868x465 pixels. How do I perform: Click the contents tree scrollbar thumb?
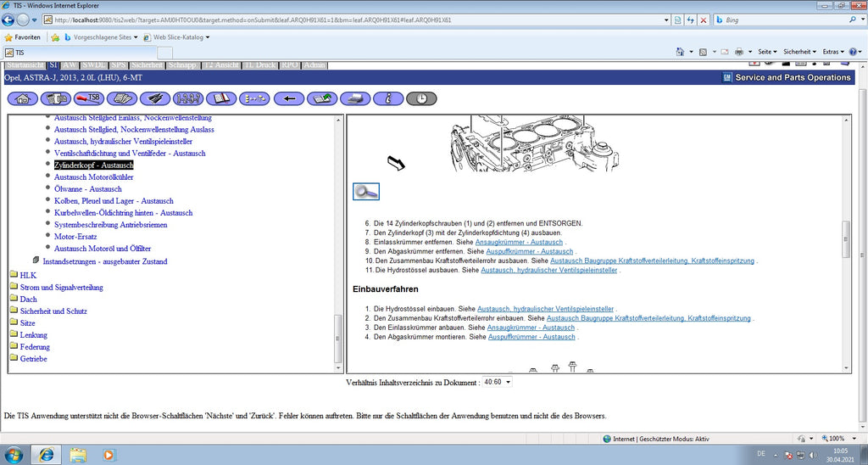[x=338, y=338]
